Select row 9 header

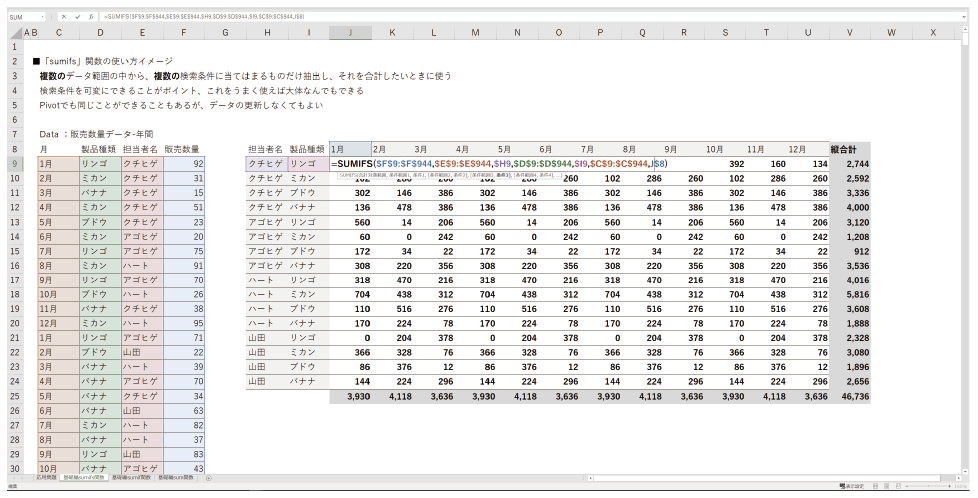[x=15, y=164]
